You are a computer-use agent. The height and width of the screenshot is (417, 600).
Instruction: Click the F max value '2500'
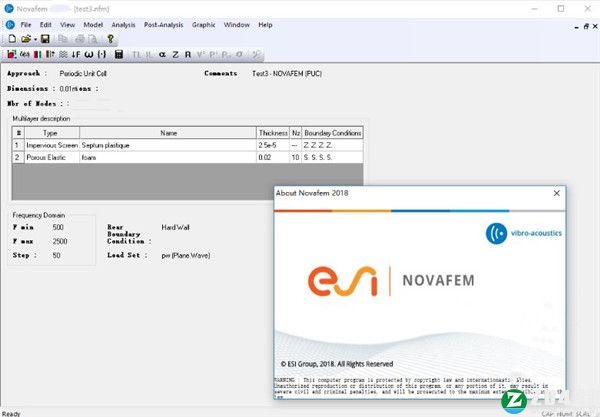coord(60,241)
